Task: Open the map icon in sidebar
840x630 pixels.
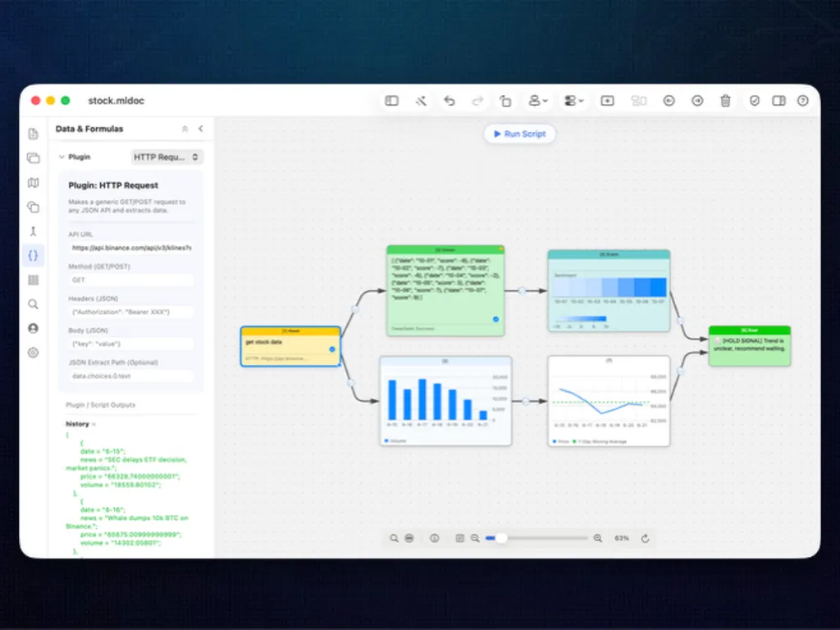Action: pyautogui.click(x=33, y=183)
